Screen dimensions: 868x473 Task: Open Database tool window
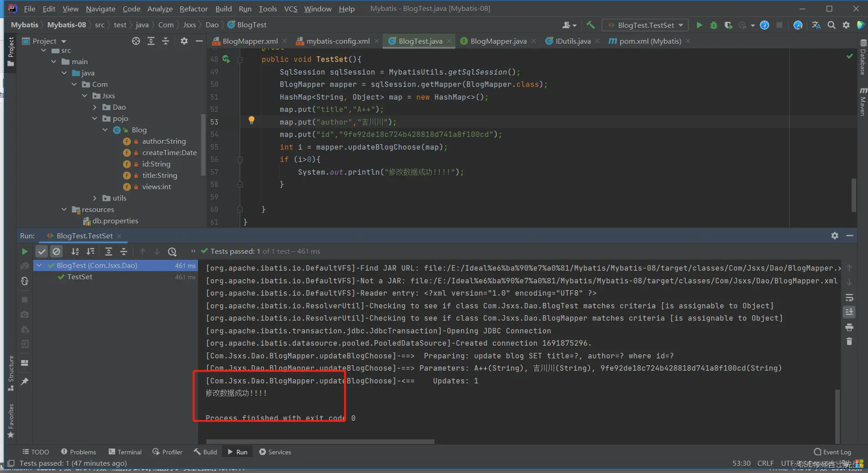click(863, 58)
